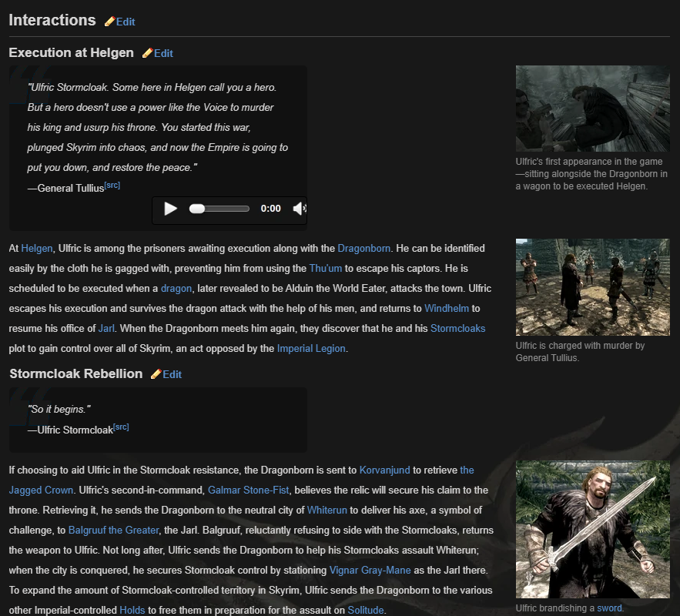Mute the audio player volume

coord(300,209)
